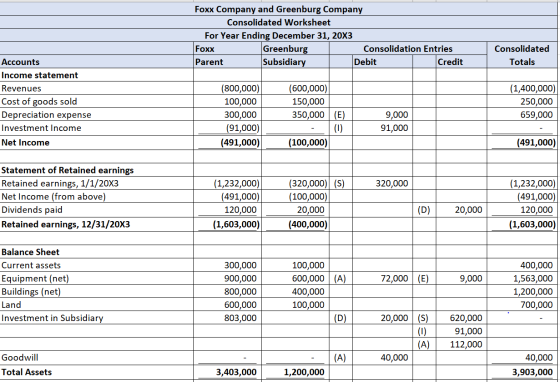This screenshot has width=560, height=382.
Task: Click 'Statement of Retained earnings' heading
Action: point(68,170)
